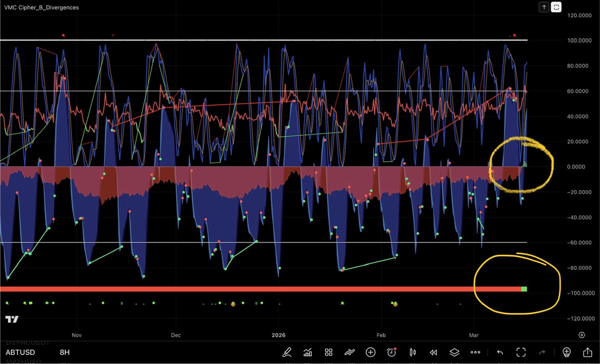This screenshot has width=600, height=364.
Task: Select the Dec label on the time axis
Action: click(x=175, y=335)
